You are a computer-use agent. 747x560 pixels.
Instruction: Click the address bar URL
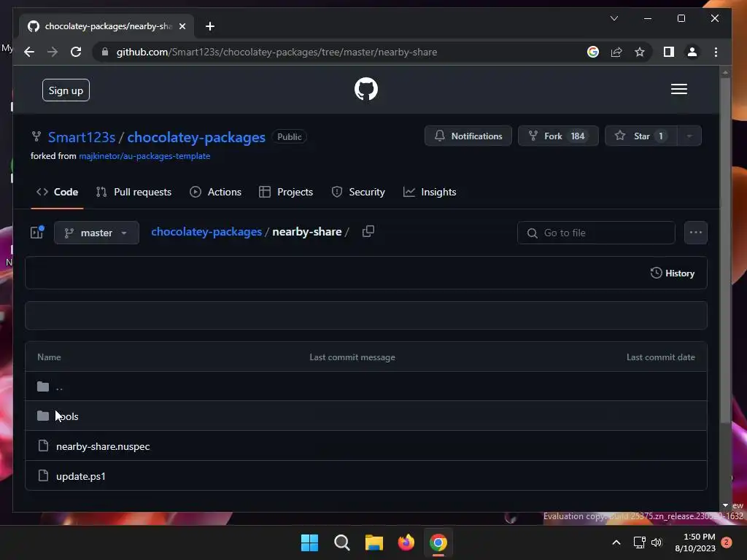tap(276, 52)
